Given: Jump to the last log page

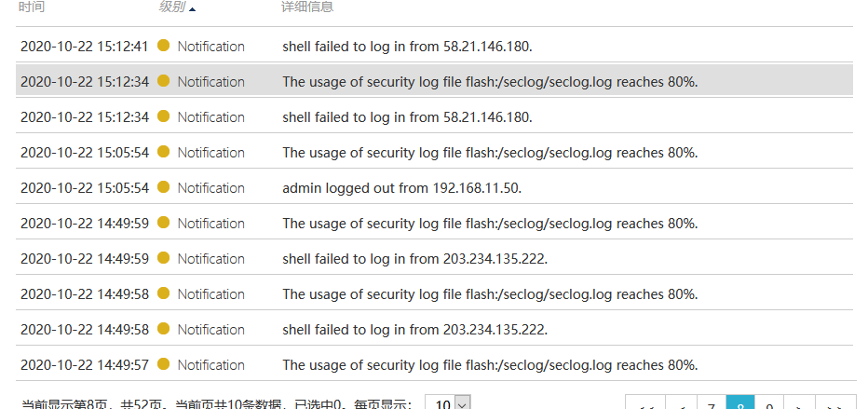Looking at the screenshot, I should tap(834, 404).
